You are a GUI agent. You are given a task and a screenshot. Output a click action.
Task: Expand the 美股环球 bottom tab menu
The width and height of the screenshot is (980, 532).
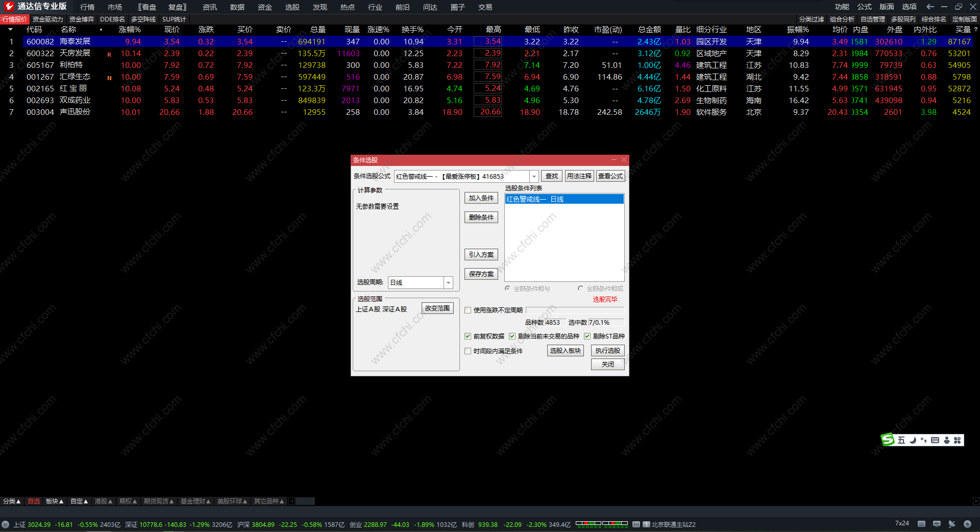(232, 501)
